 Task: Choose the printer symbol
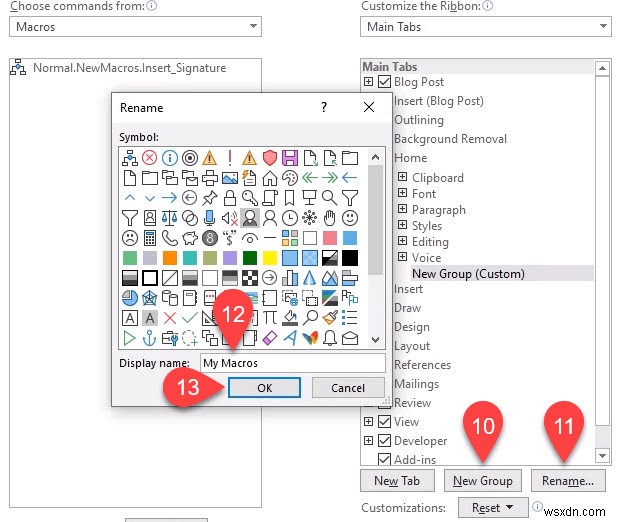click(210, 178)
